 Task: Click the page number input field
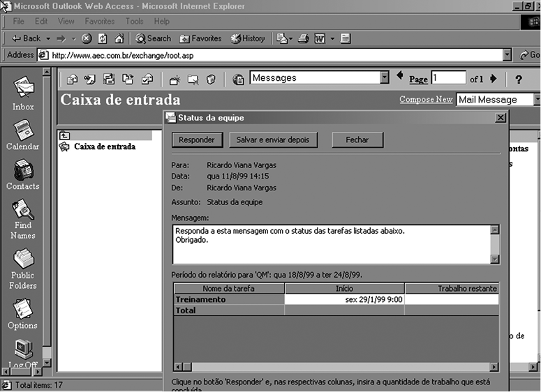pos(449,77)
